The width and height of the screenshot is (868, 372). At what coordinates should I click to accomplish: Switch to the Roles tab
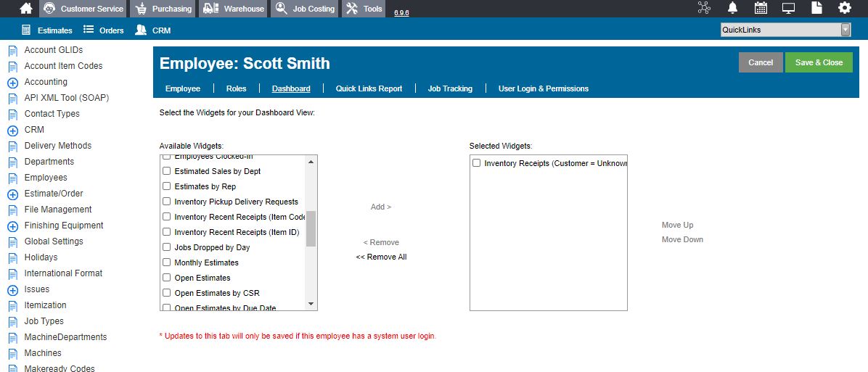tap(237, 88)
